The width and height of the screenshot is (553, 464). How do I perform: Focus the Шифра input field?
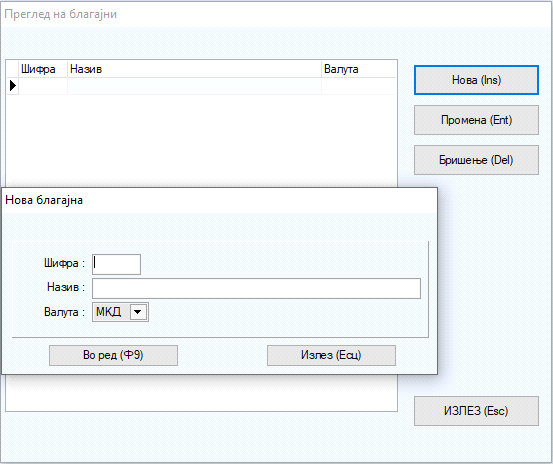pos(116,264)
